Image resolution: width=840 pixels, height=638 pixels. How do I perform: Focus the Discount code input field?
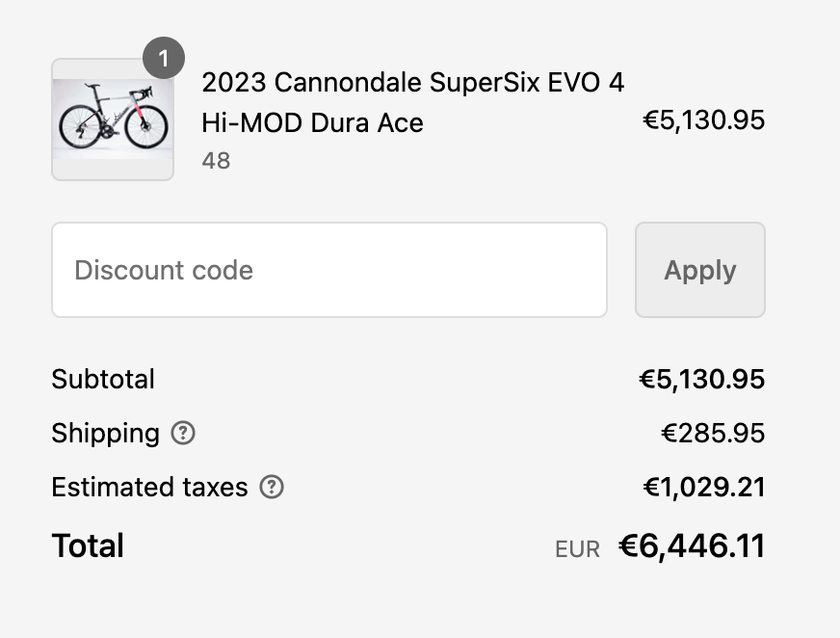click(328, 270)
